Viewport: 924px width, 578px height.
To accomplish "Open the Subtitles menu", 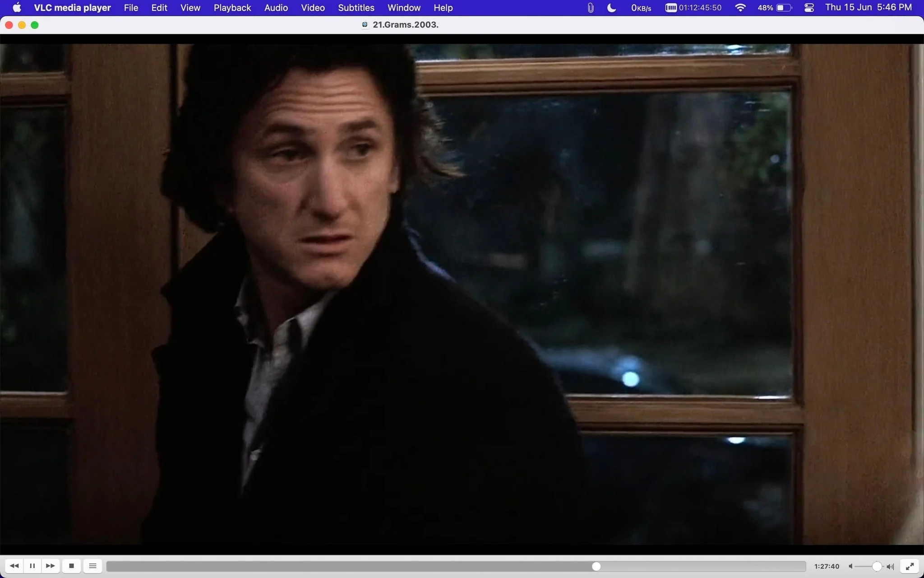I will (x=356, y=8).
